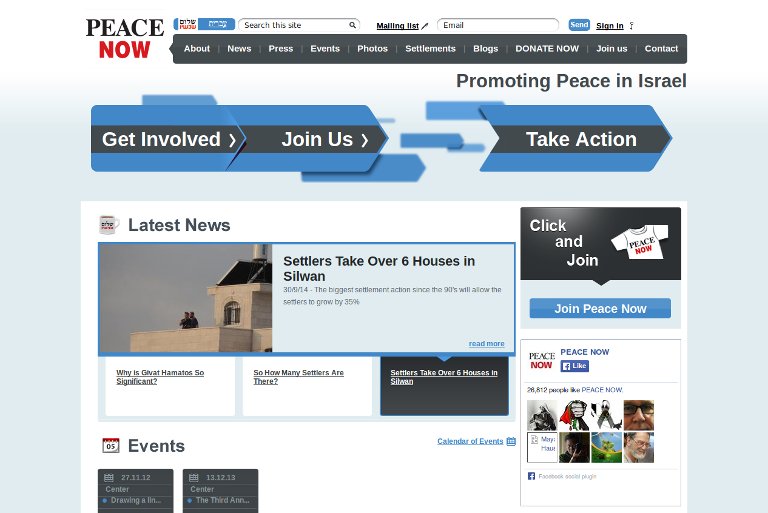Click the Peace Now logo
The image size is (768, 513).
(x=124, y=38)
